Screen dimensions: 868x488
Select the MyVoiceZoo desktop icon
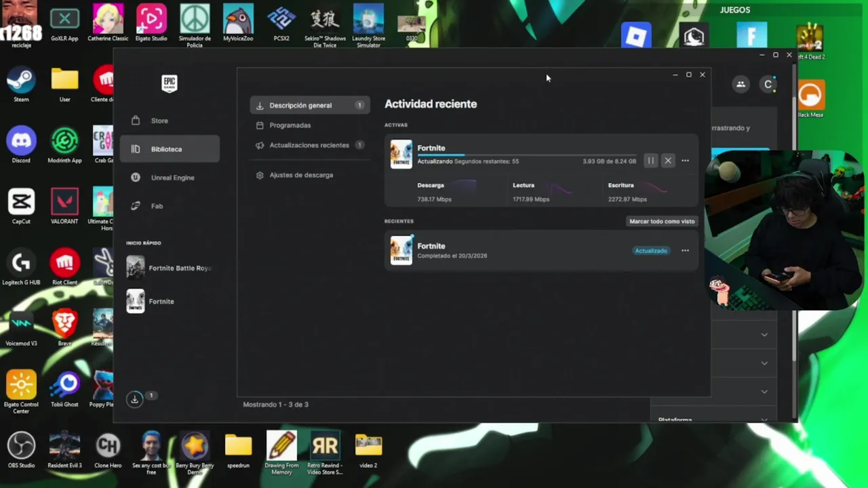[238, 24]
